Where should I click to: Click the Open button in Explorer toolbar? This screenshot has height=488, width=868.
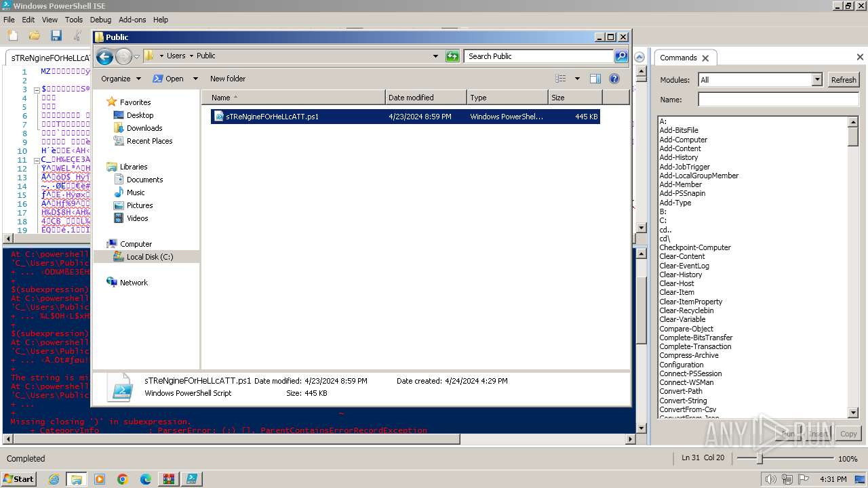168,79
